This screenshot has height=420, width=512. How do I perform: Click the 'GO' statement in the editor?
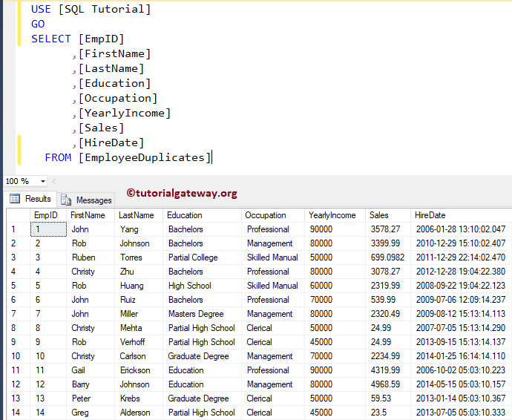[38, 24]
